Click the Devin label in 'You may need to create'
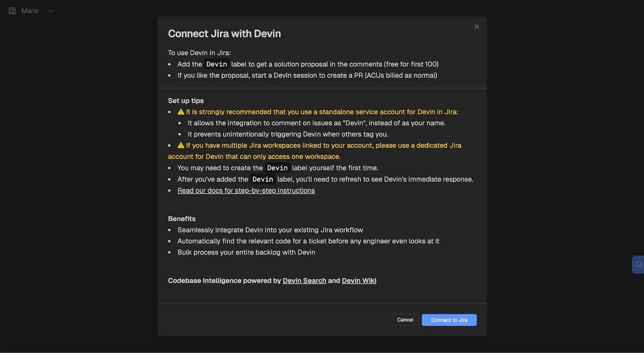 (x=277, y=168)
